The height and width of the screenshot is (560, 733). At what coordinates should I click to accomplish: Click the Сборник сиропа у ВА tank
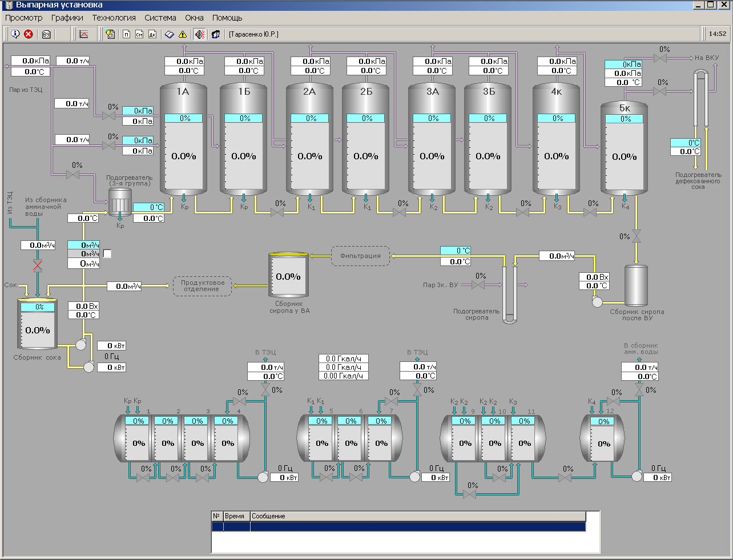[x=289, y=275]
